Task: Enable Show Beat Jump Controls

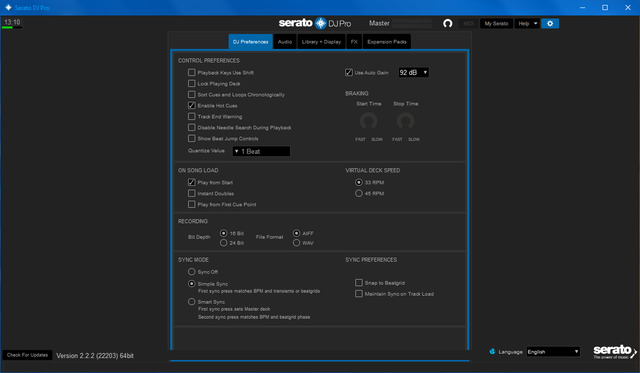Action: click(x=191, y=138)
